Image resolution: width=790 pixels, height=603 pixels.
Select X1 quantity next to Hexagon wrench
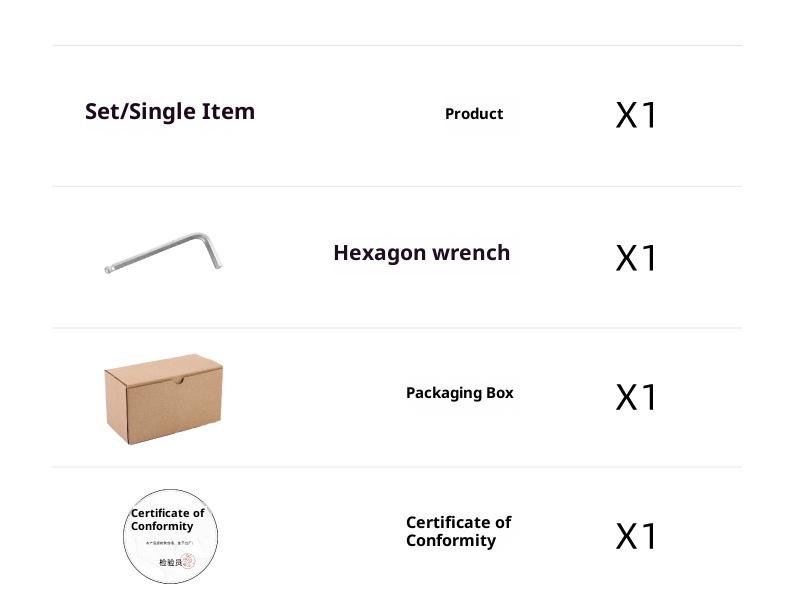(636, 258)
